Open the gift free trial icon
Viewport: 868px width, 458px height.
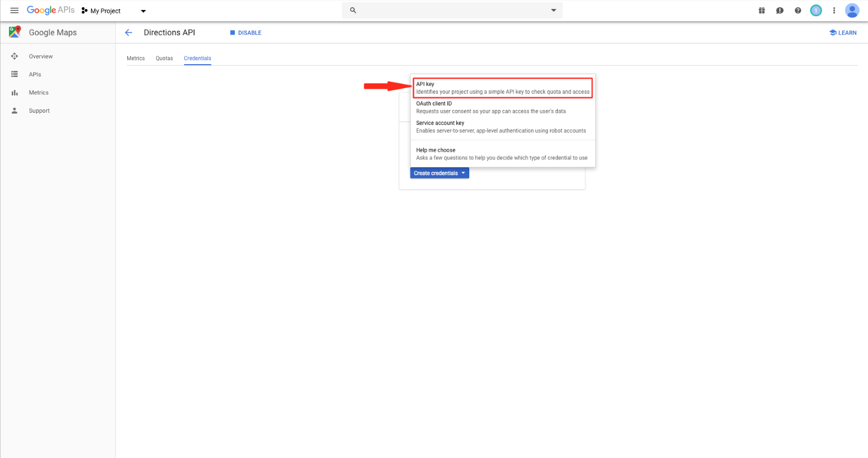pos(761,10)
